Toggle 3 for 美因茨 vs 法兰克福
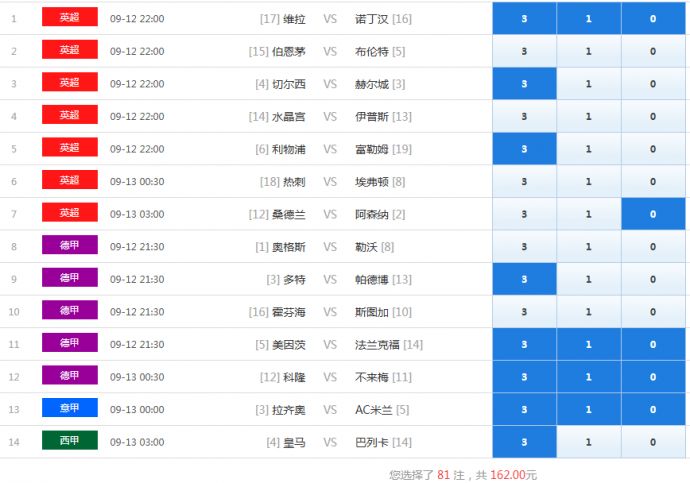This screenshot has height=483, width=690. pyautogui.click(x=524, y=344)
